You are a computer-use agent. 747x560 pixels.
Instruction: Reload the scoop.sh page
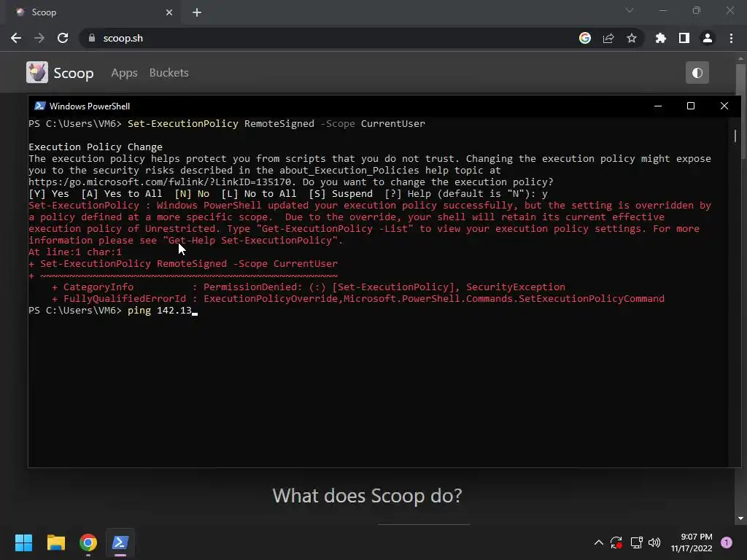point(63,38)
